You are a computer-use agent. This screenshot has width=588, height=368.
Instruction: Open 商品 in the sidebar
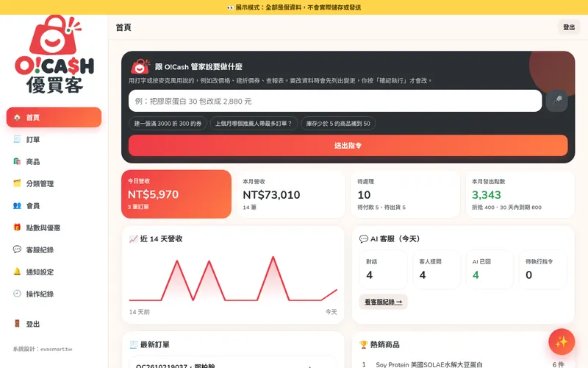[x=54, y=161]
